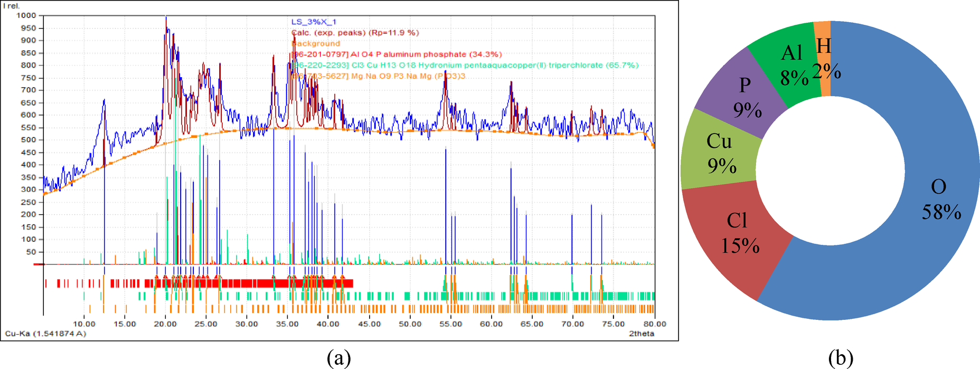The width and height of the screenshot is (980, 369).
Task: Click the Cu-Ka (1.541874 A) wavelength label
Action: tap(45, 334)
